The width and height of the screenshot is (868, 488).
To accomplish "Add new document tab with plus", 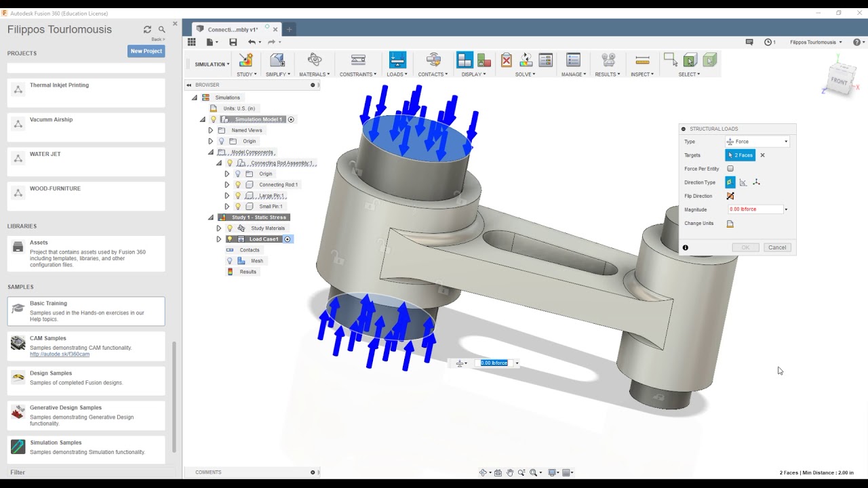I will click(289, 29).
